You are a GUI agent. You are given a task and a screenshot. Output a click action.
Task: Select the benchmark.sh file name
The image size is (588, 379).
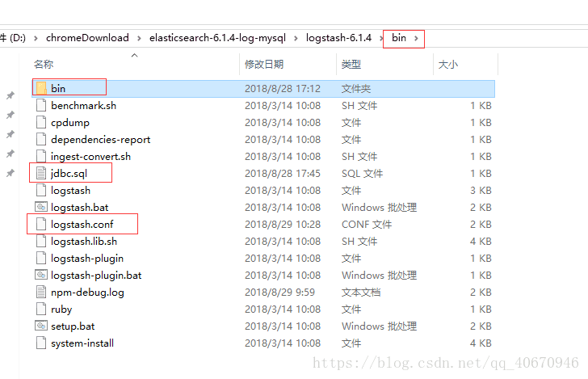84,106
